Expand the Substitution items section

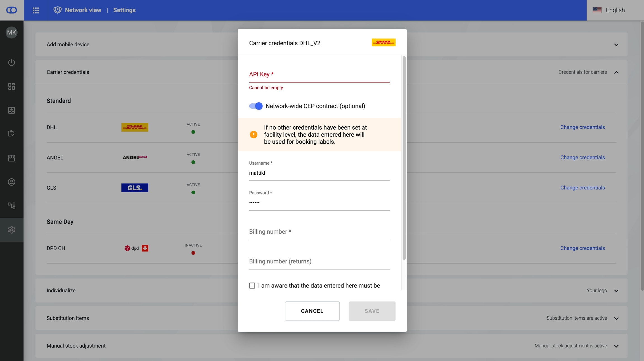pos(616,318)
